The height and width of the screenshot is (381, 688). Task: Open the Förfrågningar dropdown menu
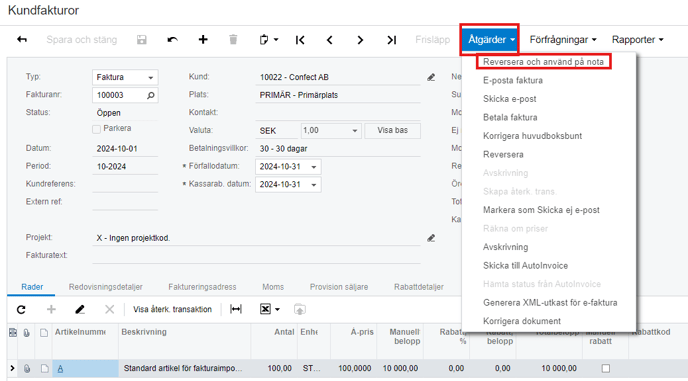(x=563, y=40)
